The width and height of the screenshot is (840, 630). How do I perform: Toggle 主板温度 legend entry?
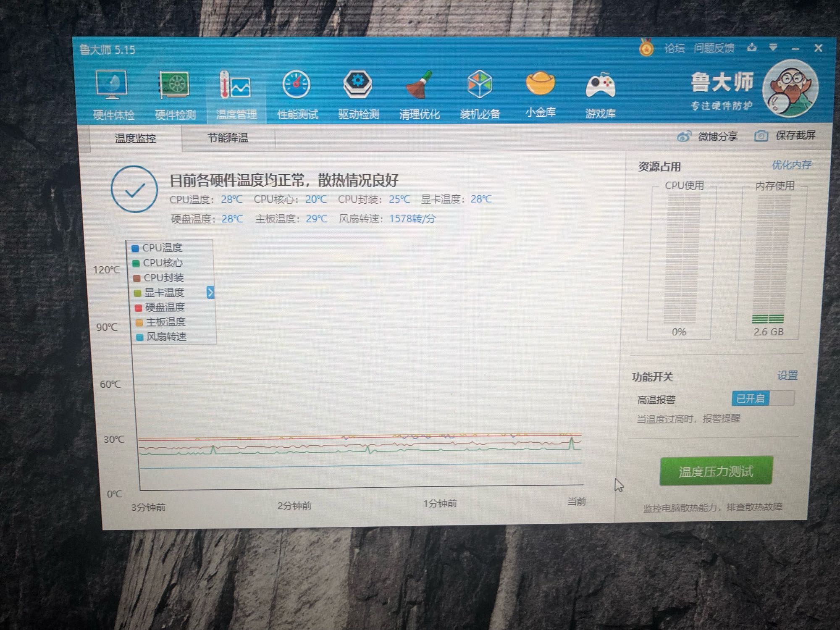click(x=161, y=322)
